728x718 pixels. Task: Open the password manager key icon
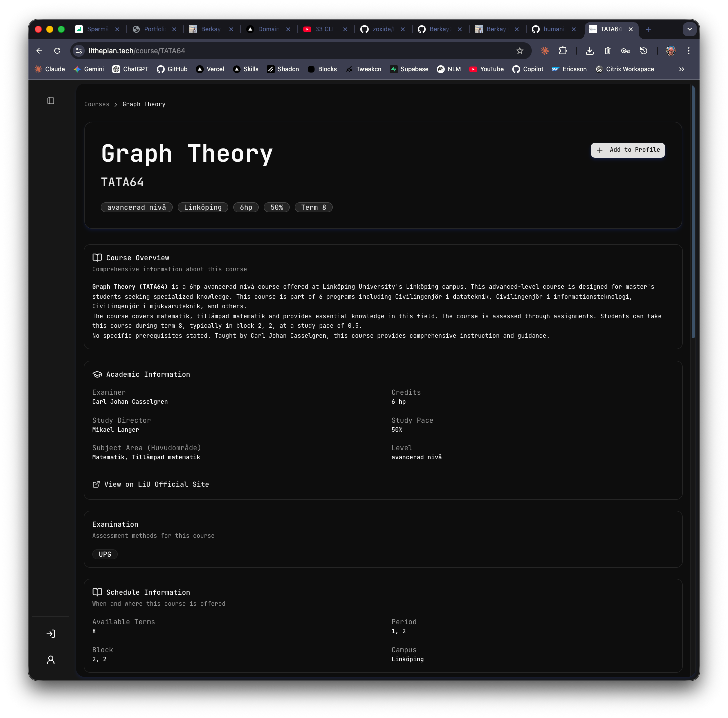click(625, 51)
